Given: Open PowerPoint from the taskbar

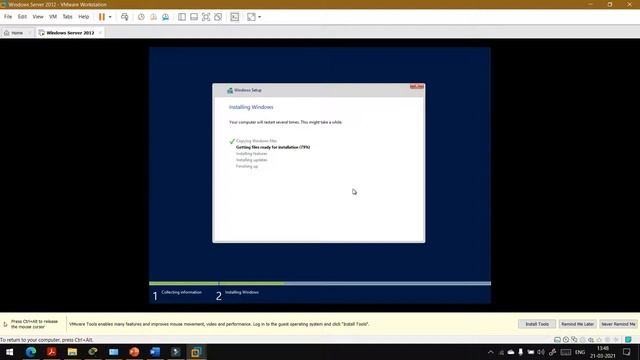Looking at the screenshot, I should (134, 352).
